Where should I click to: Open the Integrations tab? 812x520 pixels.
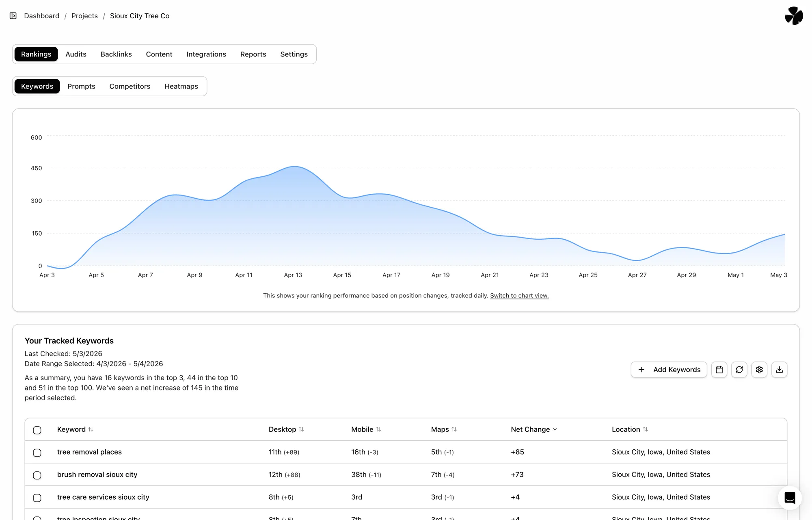point(206,54)
